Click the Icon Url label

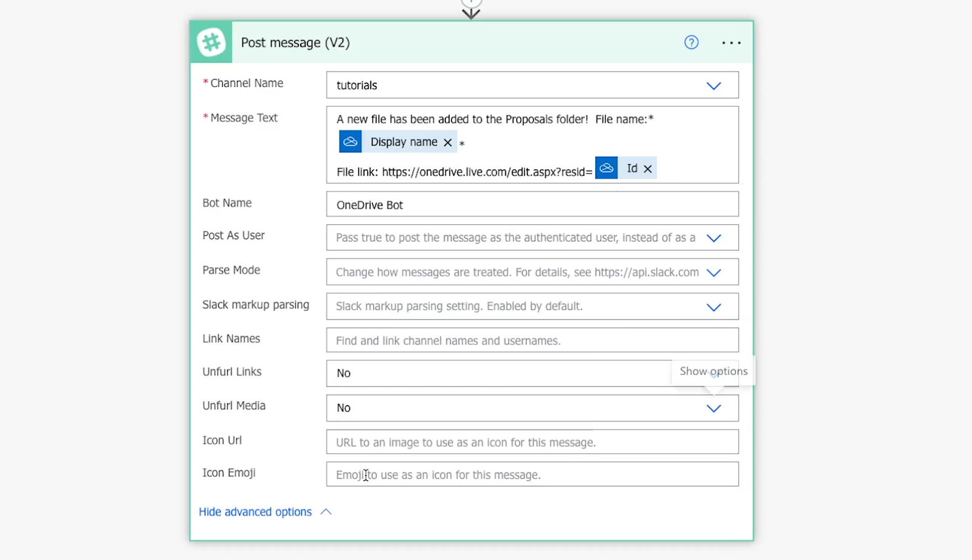coord(222,440)
